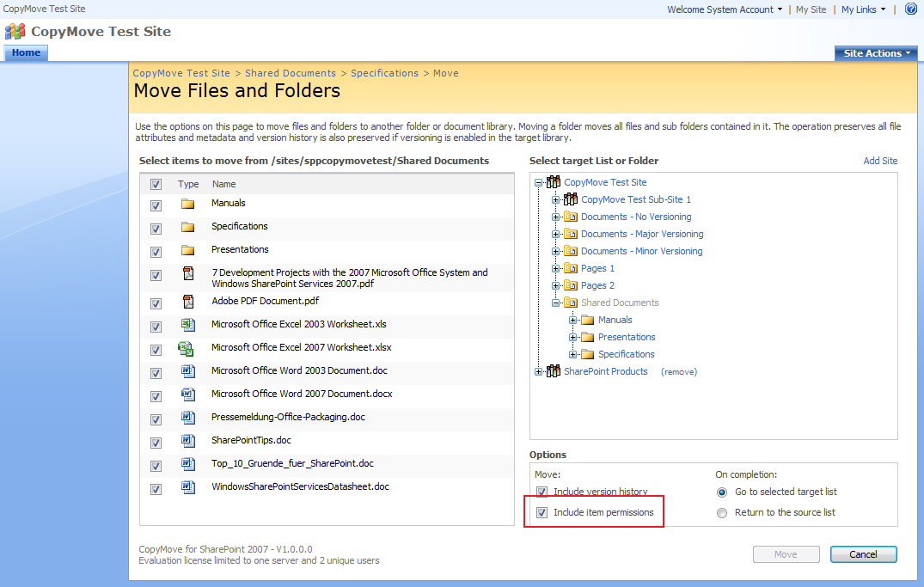924x587 pixels.
Task: Go to My Site link
Action: [811, 9]
